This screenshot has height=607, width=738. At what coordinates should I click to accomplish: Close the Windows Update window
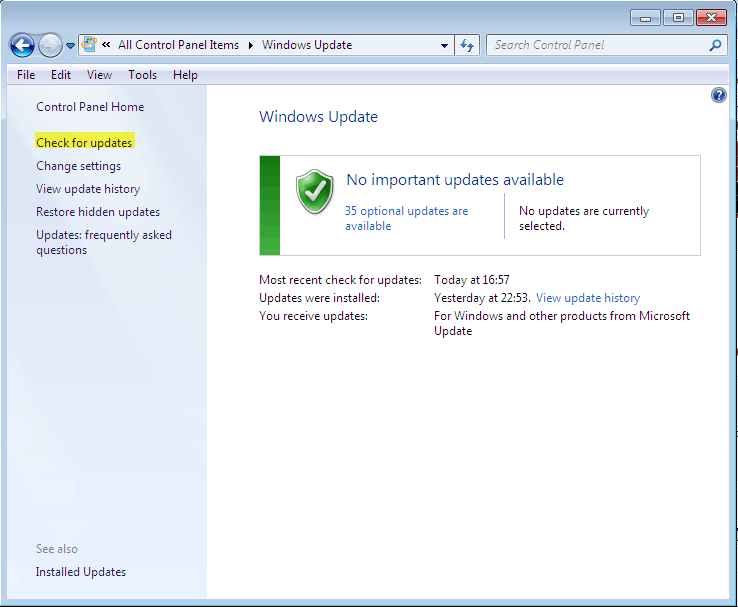click(x=711, y=18)
